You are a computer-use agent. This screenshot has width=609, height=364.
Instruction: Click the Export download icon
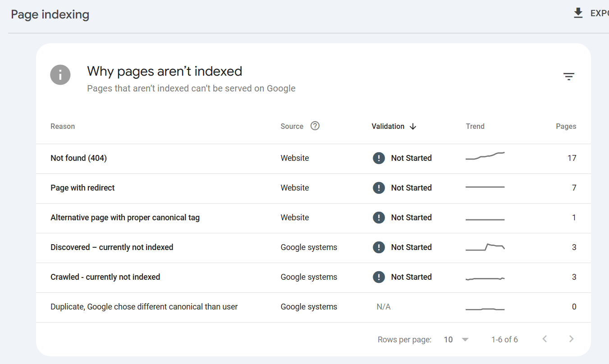[x=578, y=13]
